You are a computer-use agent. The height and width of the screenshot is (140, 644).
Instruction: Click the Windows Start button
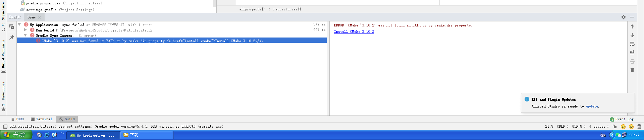(x=16, y=135)
